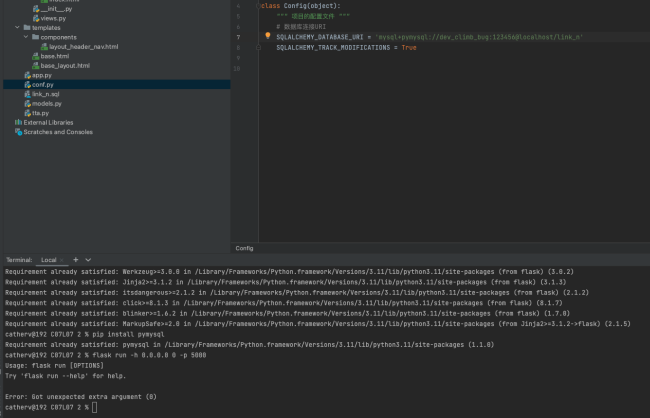This screenshot has width=650, height=418.
Task: Select the templates folder icon
Action: pyautogui.click(x=27, y=27)
